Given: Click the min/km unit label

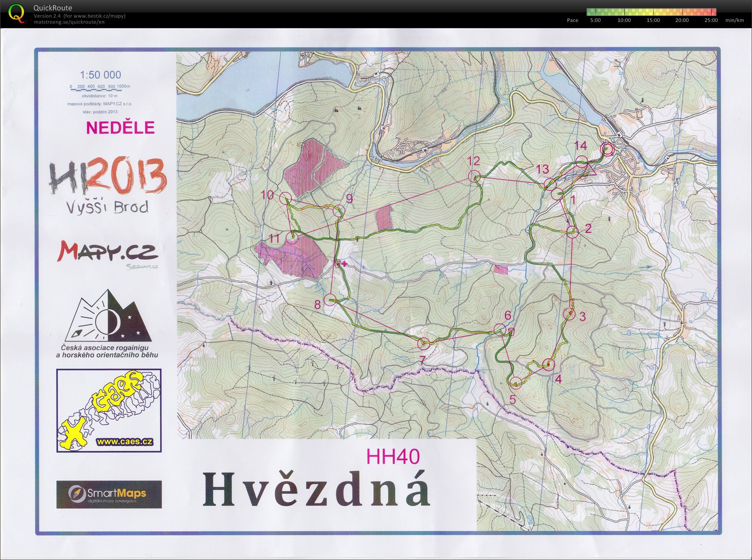Looking at the screenshot, I should (x=734, y=20).
